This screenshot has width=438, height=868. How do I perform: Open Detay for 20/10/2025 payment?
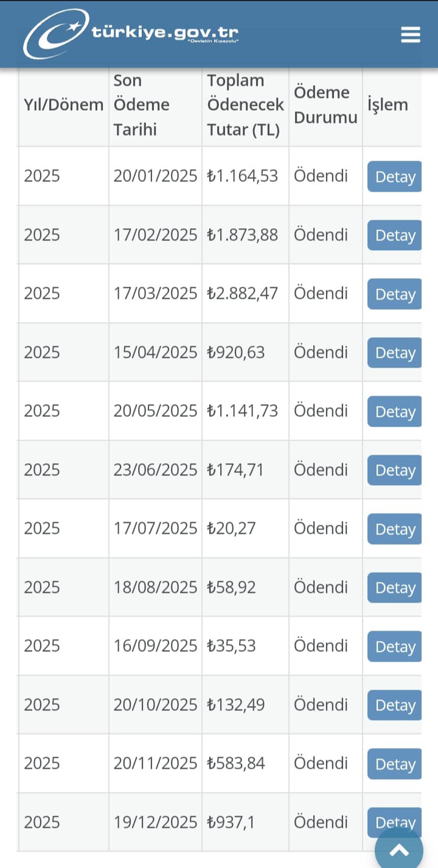click(395, 705)
